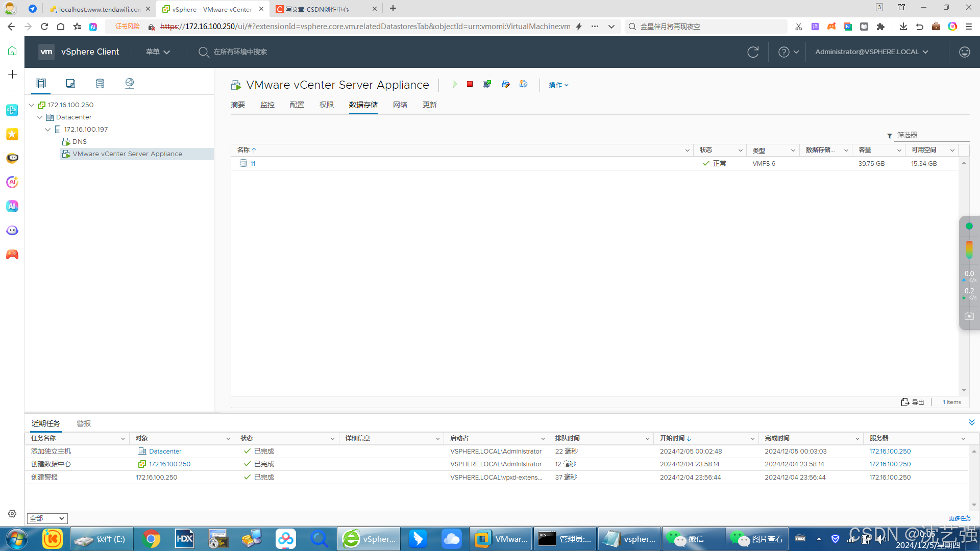Open the smiley feedback icon

point(964,52)
